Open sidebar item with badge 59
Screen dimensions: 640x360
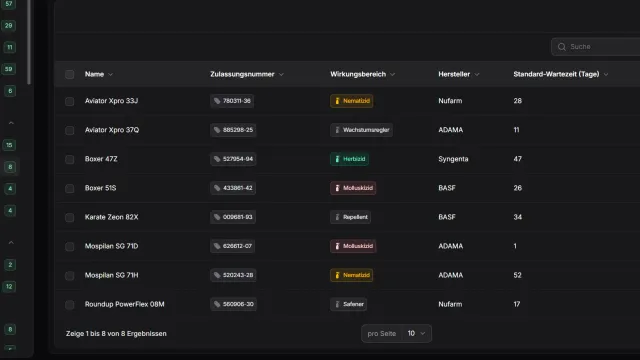point(9,69)
